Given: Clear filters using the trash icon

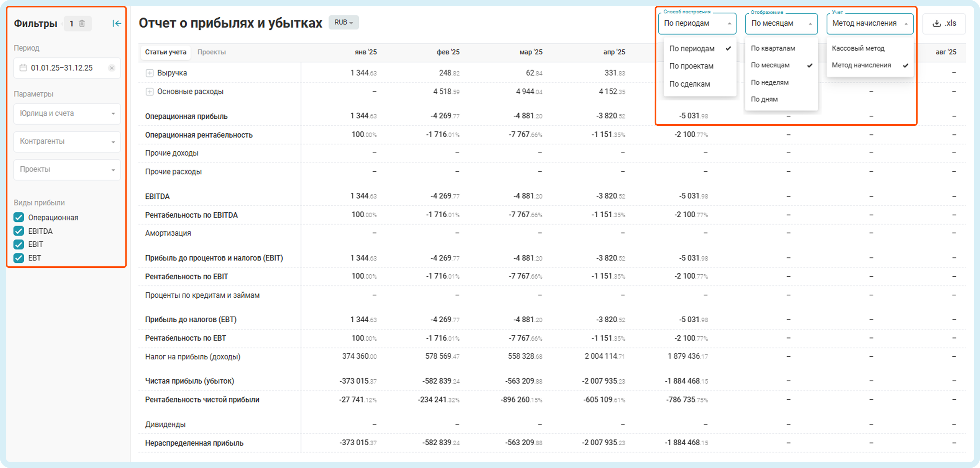Looking at the screenshot, I should click(x=82, y=23).
